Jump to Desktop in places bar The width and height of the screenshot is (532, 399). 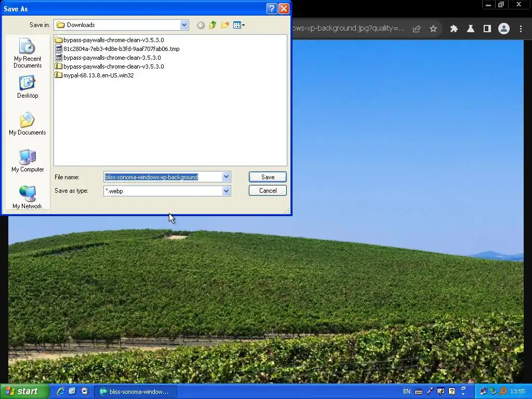(x=28, y=87)
